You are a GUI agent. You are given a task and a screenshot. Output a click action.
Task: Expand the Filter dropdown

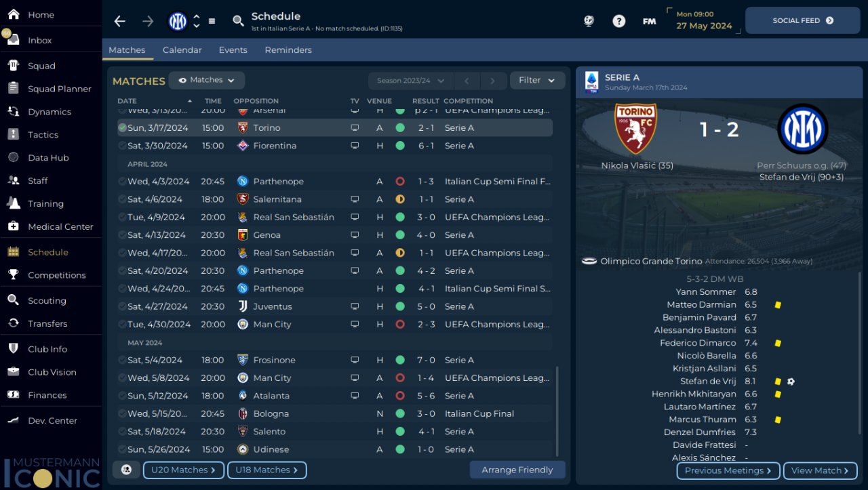537,80
